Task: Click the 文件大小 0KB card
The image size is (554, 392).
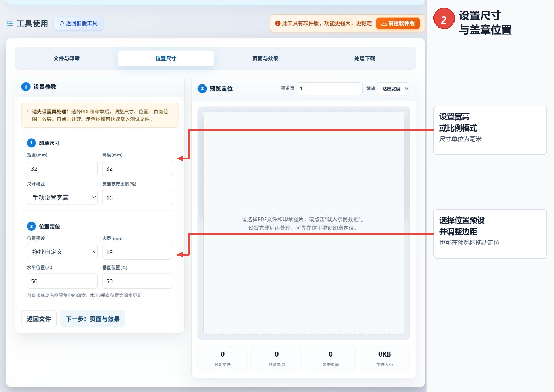Action: coord(384,358)
